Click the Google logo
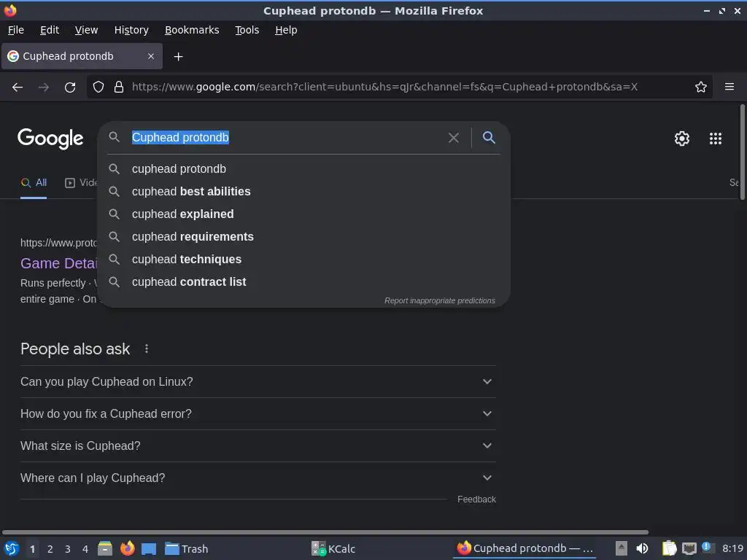 click(x=50, y=139)
